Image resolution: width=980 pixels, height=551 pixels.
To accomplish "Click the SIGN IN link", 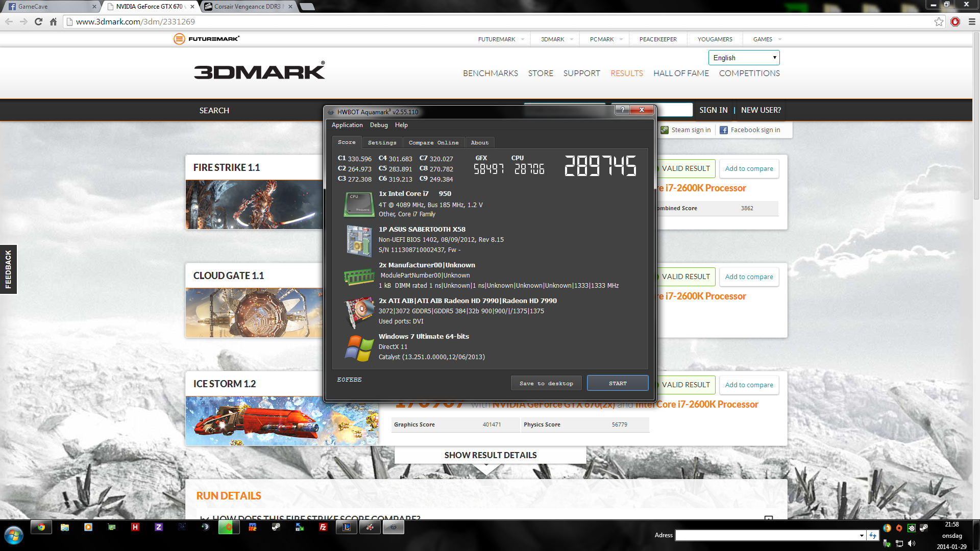I will pos(713,110).
